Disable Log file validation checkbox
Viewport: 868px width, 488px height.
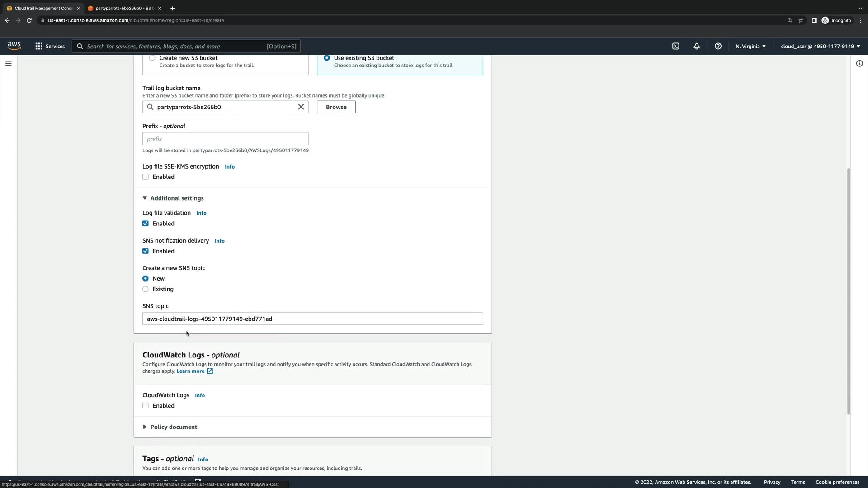point(146,224)
